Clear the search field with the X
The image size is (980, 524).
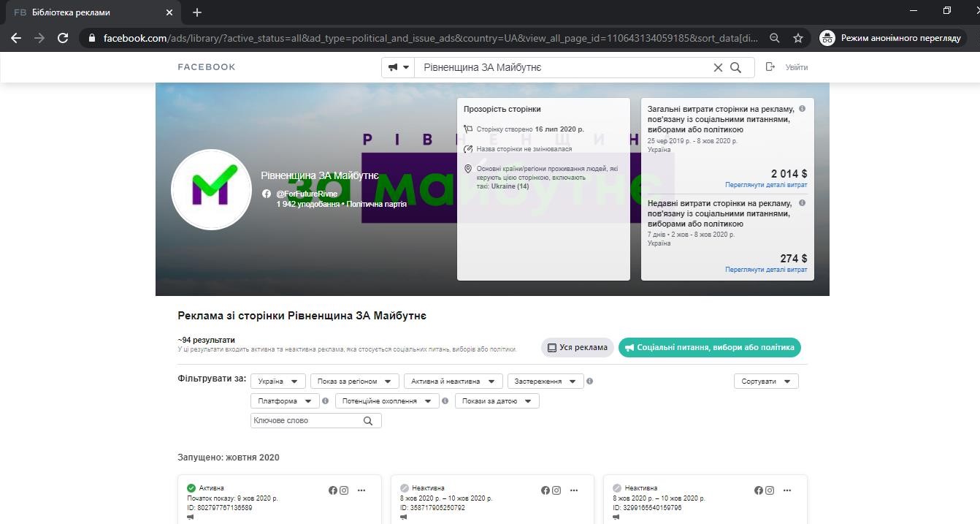click(x=718, y=67)
